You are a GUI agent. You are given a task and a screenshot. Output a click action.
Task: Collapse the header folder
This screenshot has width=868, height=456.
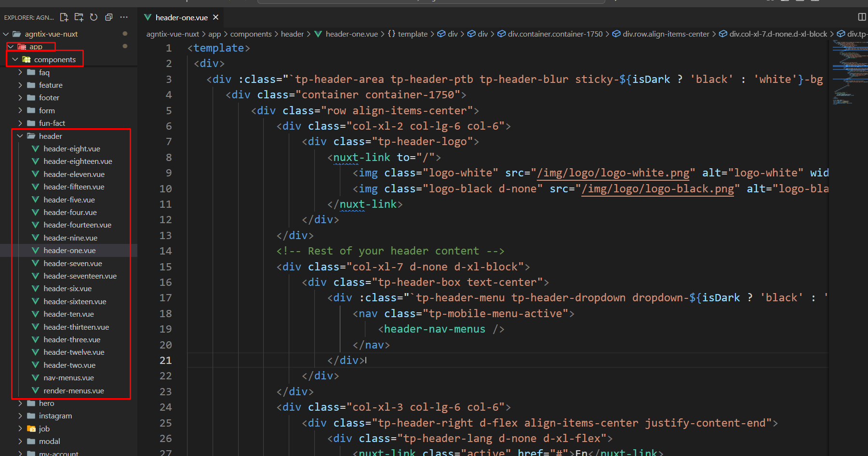(x=20, y=136)
